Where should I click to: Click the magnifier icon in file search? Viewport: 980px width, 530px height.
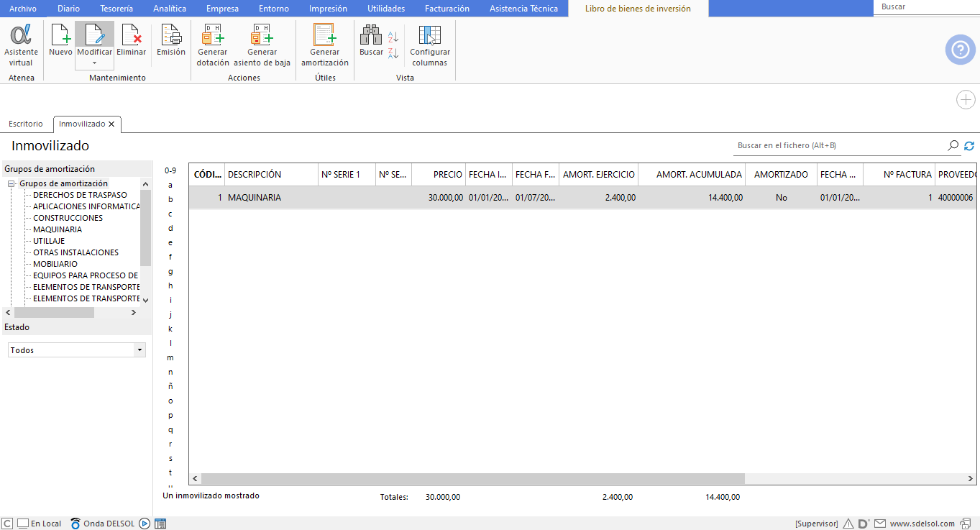tap(953, 146)
